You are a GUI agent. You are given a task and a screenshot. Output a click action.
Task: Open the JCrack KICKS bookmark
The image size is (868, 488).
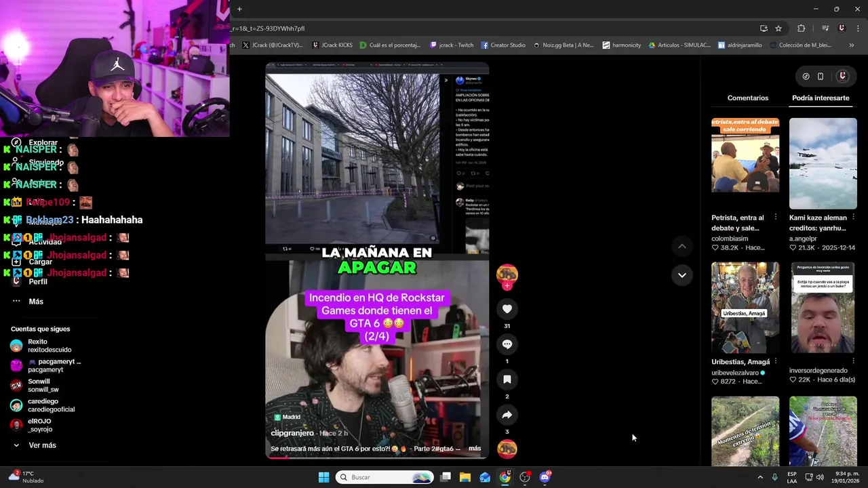coord(332,45)
